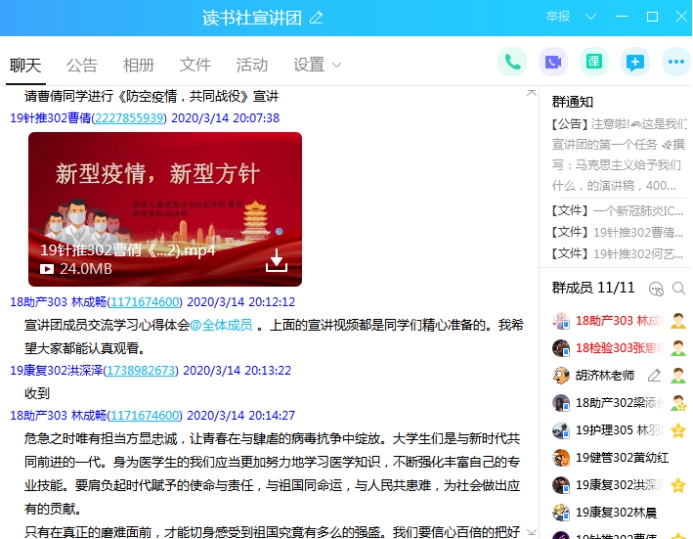
Task: Switch to the 文件 tab
Action: pos(195,65)
